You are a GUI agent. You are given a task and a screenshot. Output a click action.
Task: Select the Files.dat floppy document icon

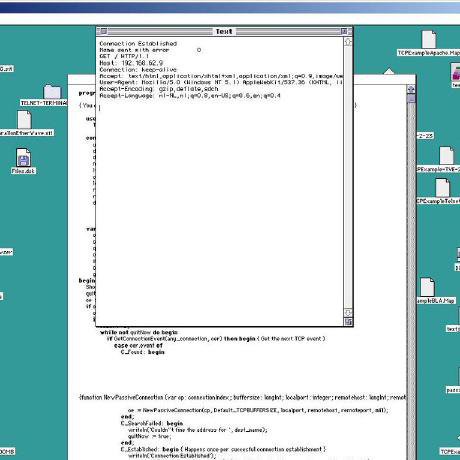tap(23, 157)
